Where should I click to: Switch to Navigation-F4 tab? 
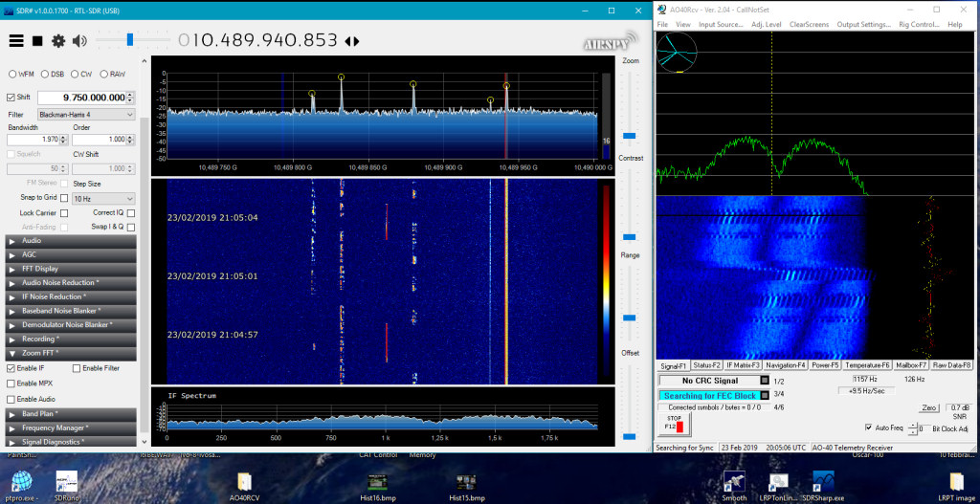point(787,365)
